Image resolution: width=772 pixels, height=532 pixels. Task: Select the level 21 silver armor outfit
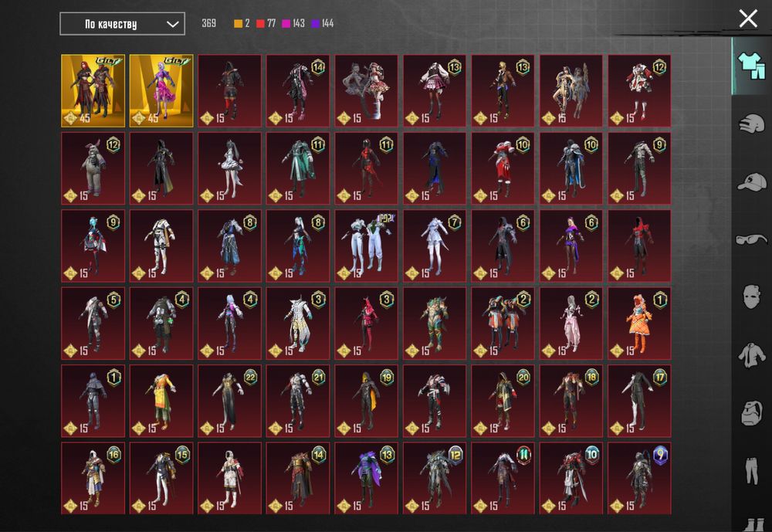[298, 401]
